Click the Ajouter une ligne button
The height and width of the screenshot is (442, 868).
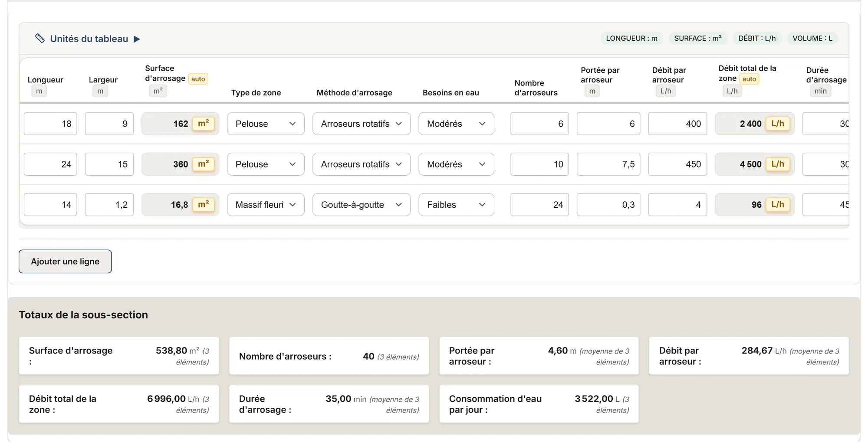(x=65, y=261)
